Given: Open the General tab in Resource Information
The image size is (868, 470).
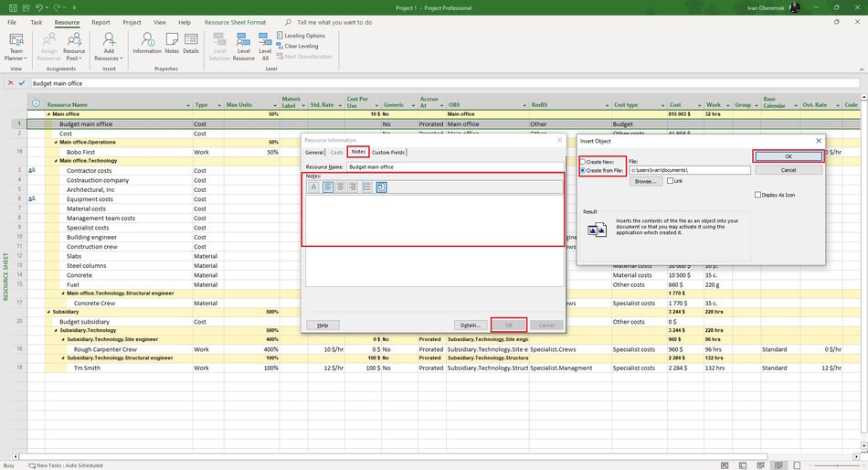Looking at the screenshot, I should click(314, 153).
